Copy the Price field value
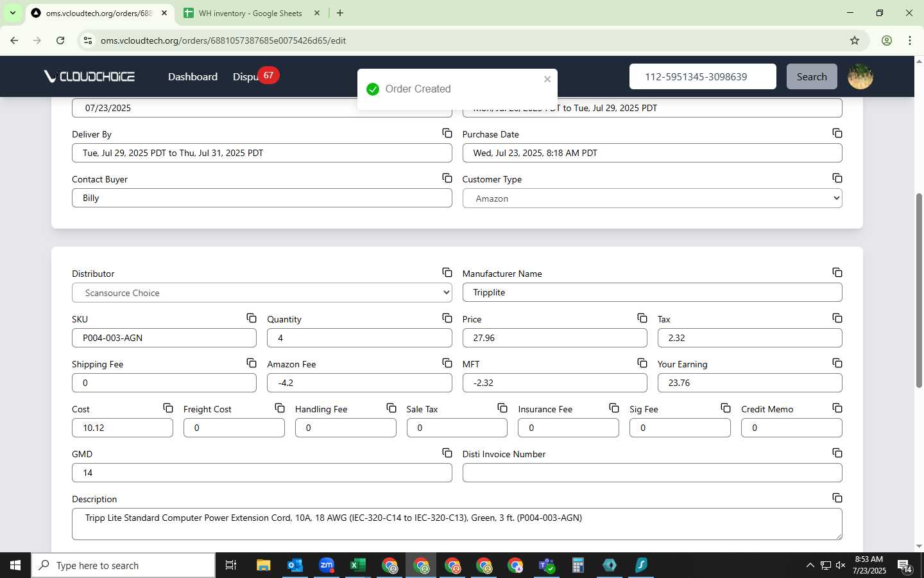This screenshot has height=578, width=924. (x=642, y=318)
